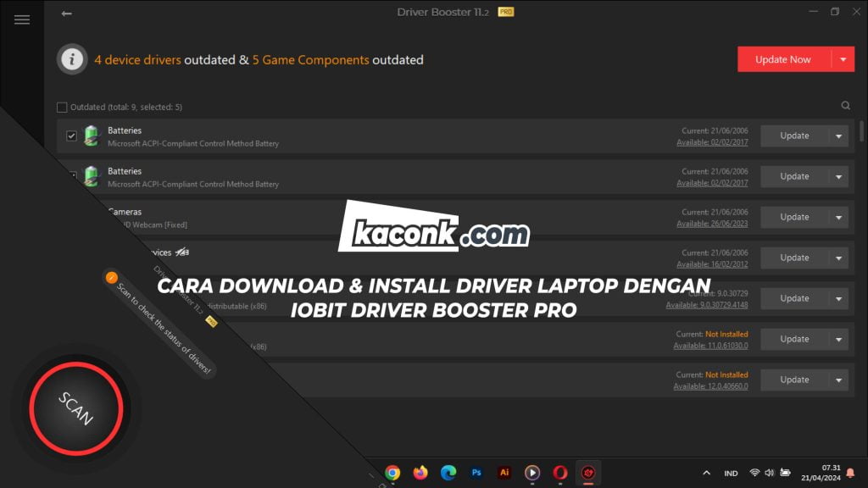Open the hamburger menu
This screenshot has width=868, height=488.
point(22,20)
